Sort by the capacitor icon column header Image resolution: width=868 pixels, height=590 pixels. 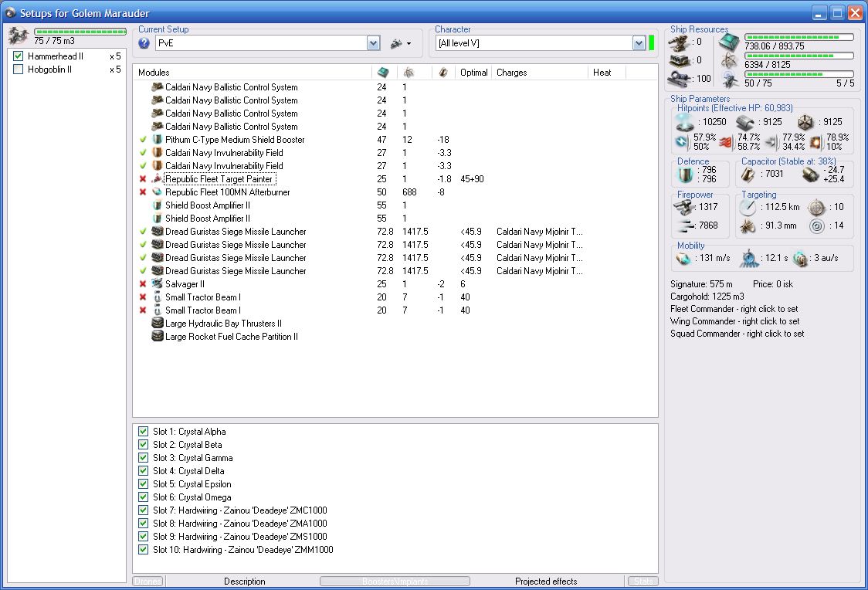(443, 73)
